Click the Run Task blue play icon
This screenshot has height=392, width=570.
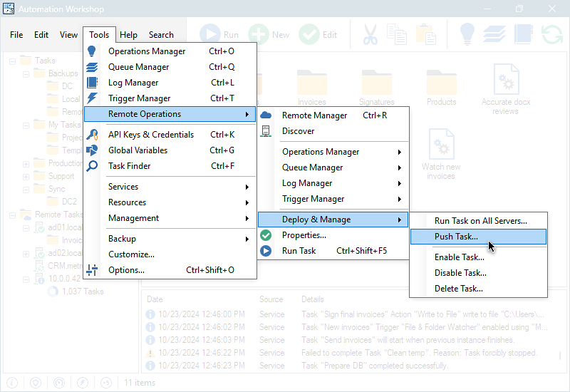(x=266, y=251)
